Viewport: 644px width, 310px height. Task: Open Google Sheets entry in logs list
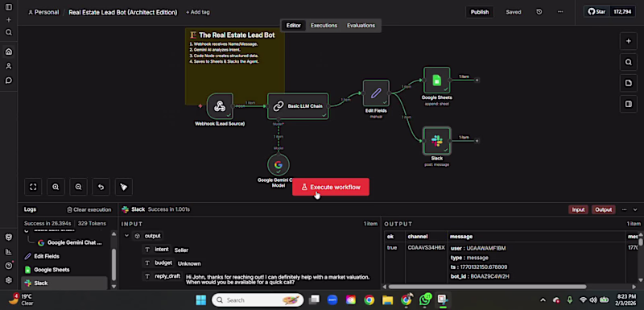pyautogui.click(x=65, y=270)
